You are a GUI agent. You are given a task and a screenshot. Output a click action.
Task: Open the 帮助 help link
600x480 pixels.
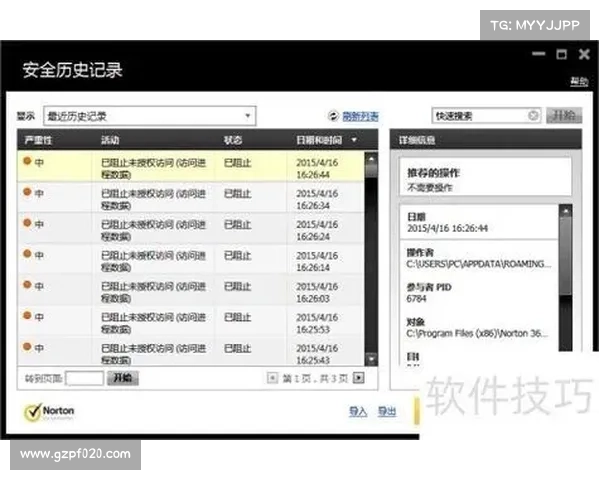(579, 81)
